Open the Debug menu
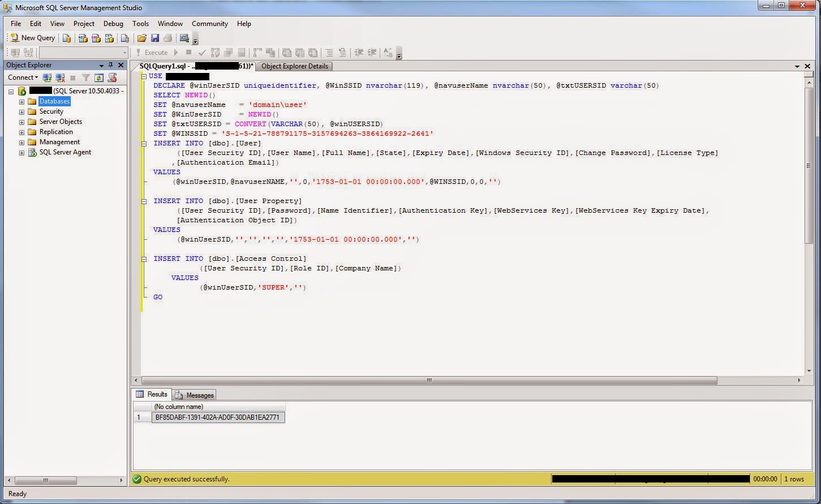The image size is (821, 504). [x=113, y=24]
